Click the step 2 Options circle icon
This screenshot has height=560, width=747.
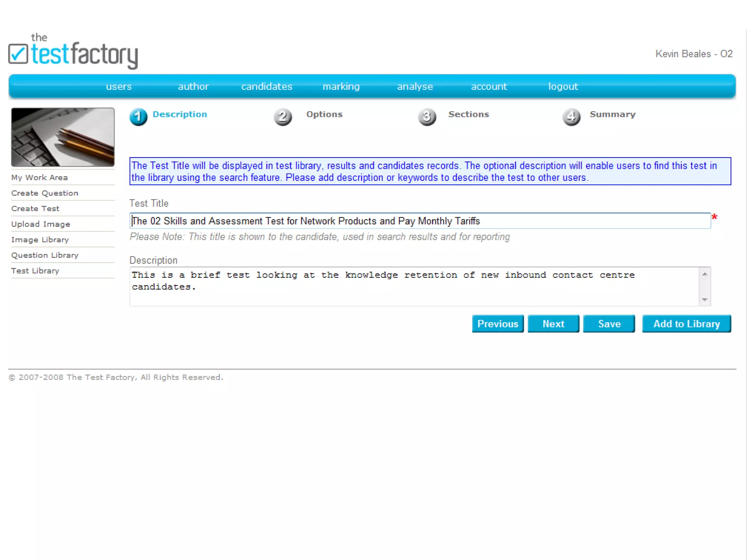(283, 117)
